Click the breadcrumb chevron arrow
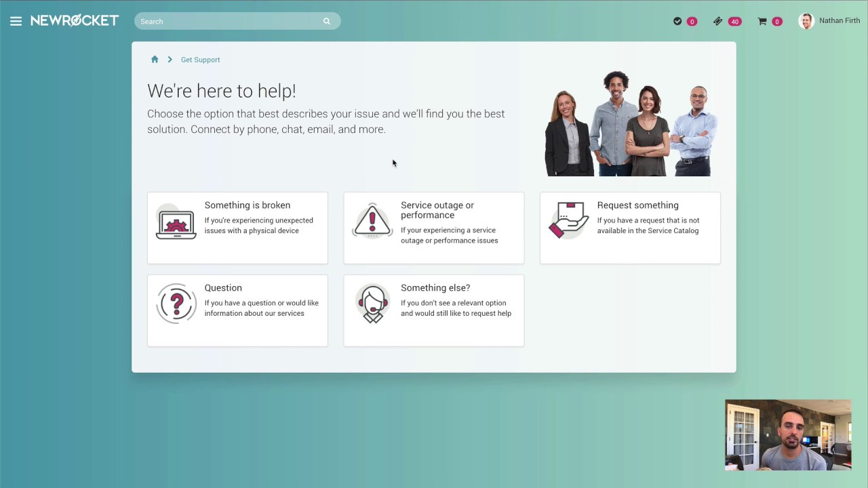The height and width of the screenshot is (488, 868). tap(170, 60)
